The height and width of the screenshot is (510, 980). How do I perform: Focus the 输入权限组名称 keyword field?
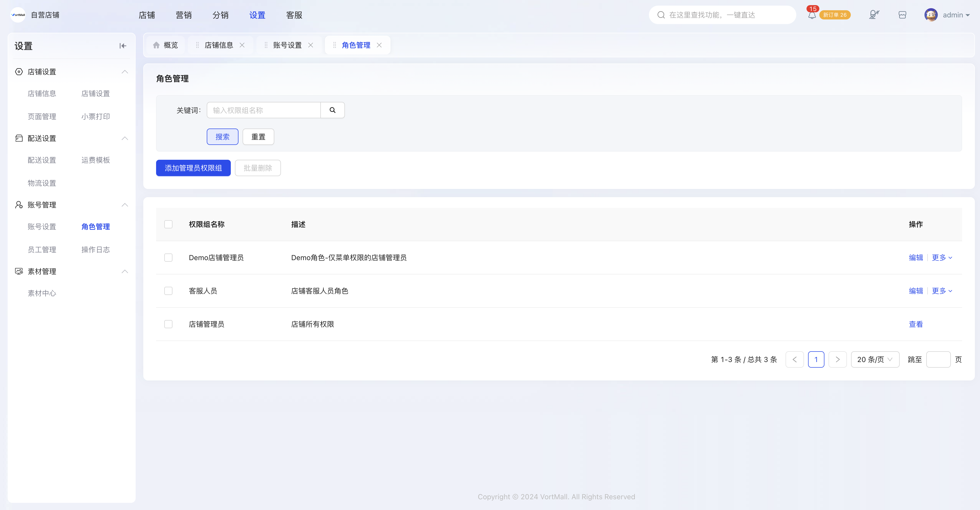pos(264,110)
